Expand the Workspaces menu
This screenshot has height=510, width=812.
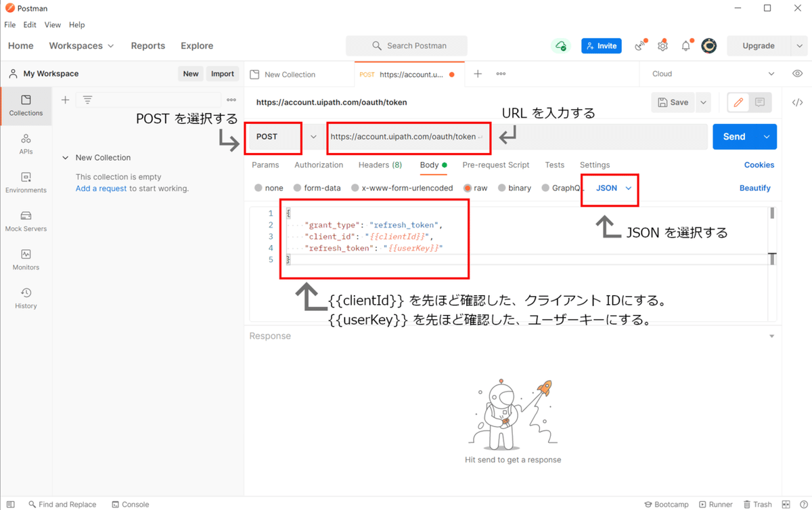pos(81,45)
